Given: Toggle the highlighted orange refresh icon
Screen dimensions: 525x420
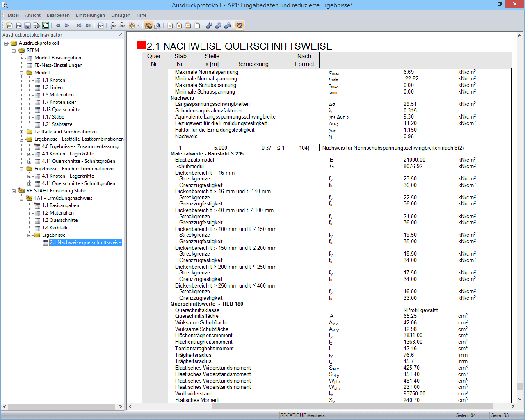Looking at the screenshot, I should 240,25.
